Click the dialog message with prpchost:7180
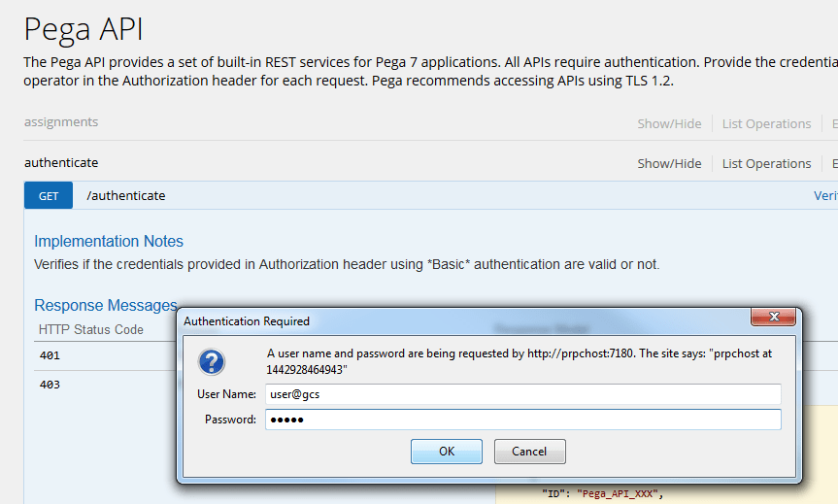Screen dimensions: 838x504 click(519, 362)
